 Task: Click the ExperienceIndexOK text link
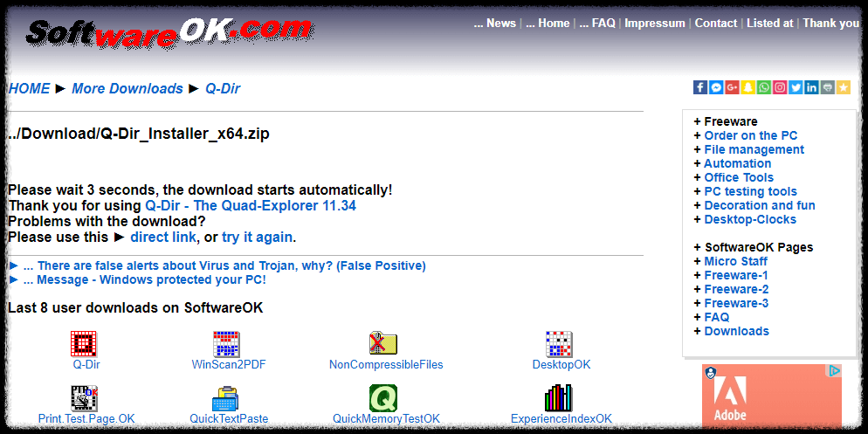(561, 418)
